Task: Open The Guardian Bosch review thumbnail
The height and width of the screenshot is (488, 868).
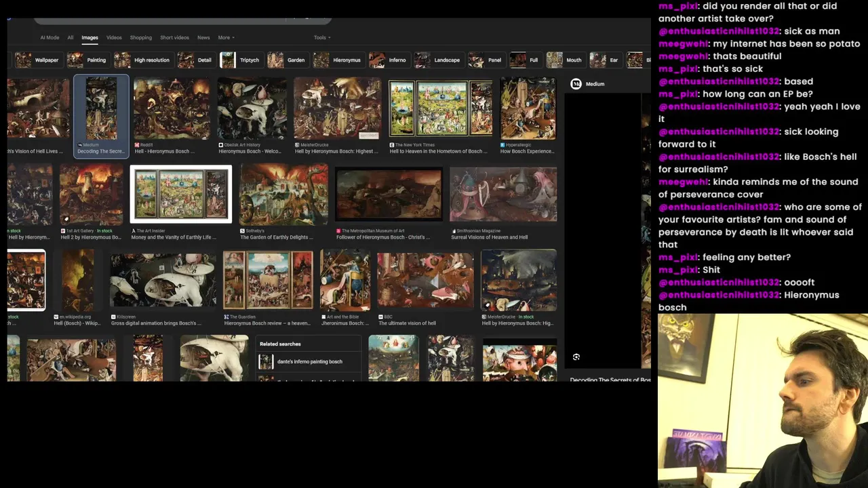Action: 268,280
